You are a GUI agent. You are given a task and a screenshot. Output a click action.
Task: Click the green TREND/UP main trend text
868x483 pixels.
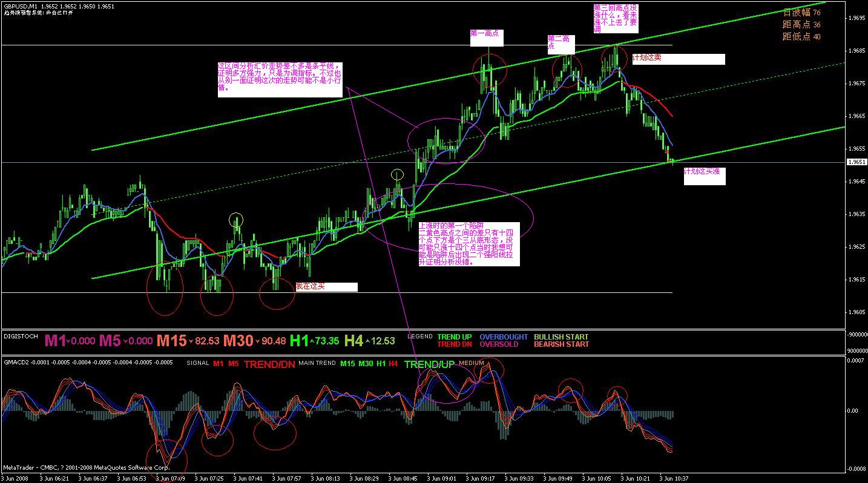[429, 364]
